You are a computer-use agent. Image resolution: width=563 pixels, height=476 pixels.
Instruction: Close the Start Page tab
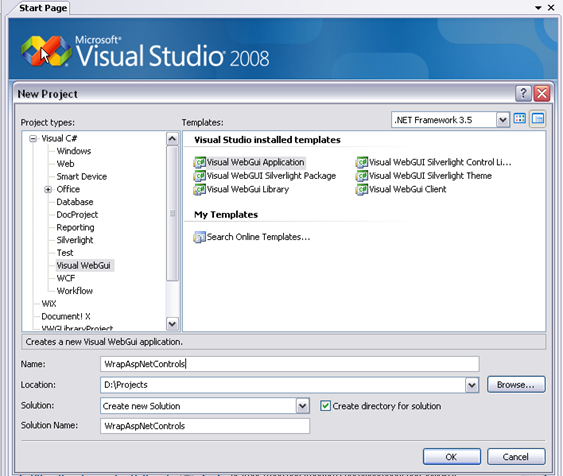(x=551, y=8)
